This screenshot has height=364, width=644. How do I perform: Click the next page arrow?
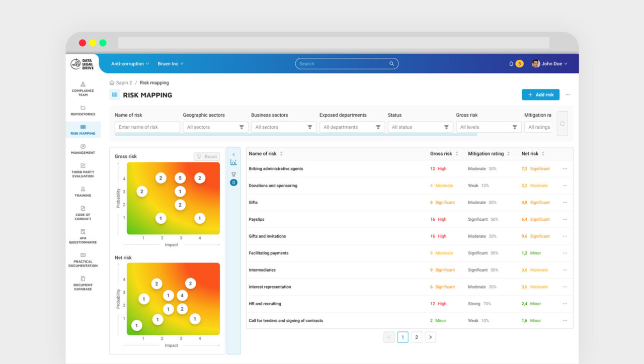(x=430, y=337)
